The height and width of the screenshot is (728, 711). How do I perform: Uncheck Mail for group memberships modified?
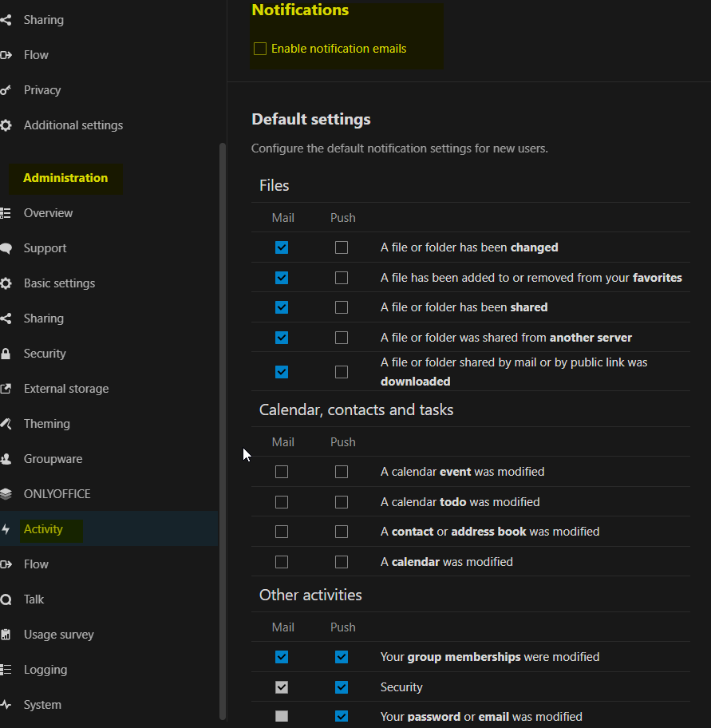[282, 657]
